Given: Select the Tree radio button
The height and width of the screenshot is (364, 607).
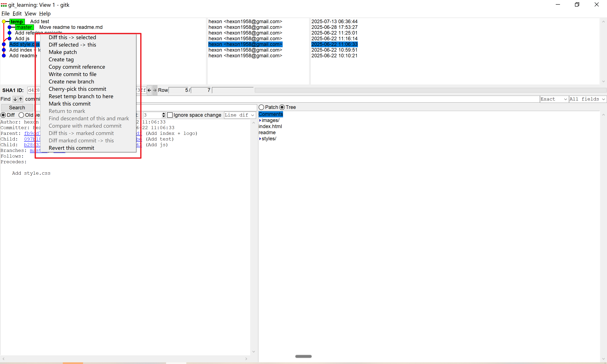Looking at the screenshot, I should coord(282,107).
